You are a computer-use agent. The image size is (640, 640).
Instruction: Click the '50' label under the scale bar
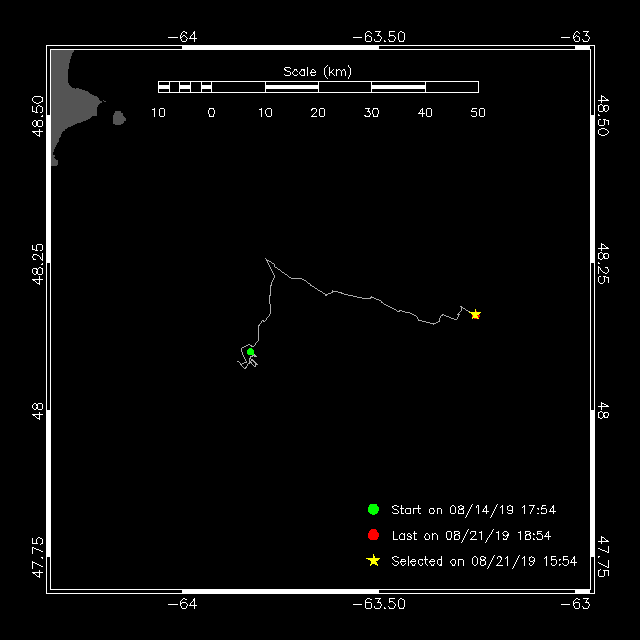[478, 112]
